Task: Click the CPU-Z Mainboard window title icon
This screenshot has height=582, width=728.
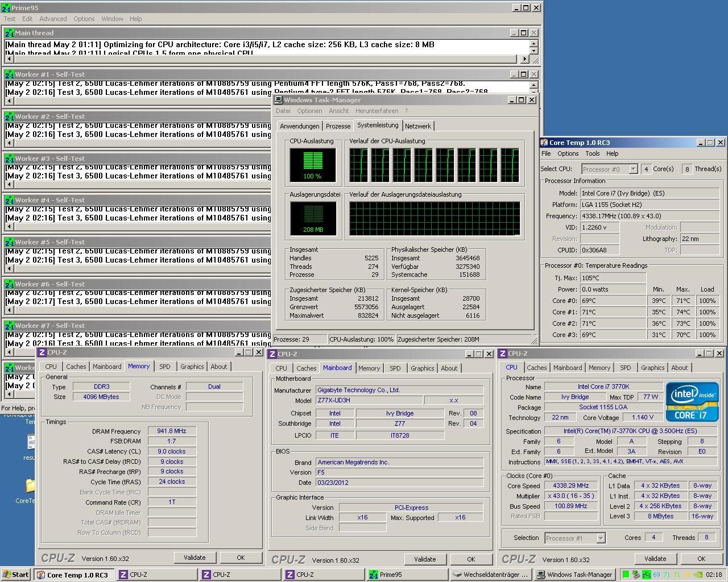Action: tap(273, 354)
